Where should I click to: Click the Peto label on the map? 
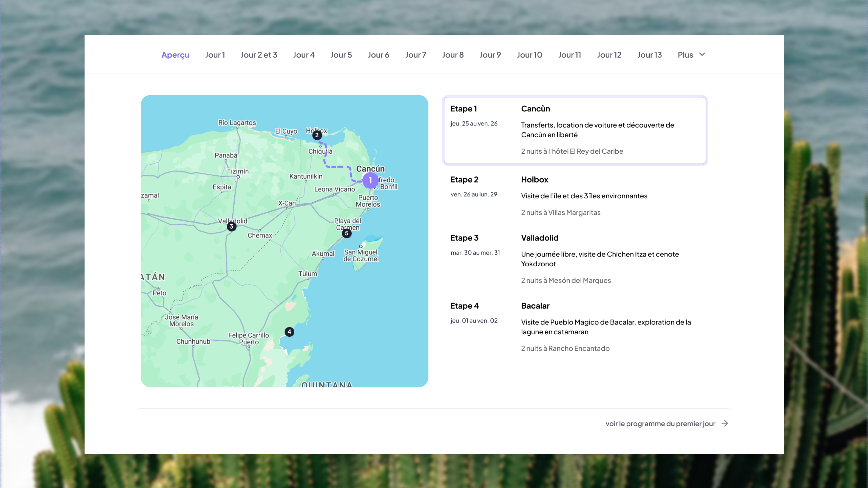click(159, 293)
